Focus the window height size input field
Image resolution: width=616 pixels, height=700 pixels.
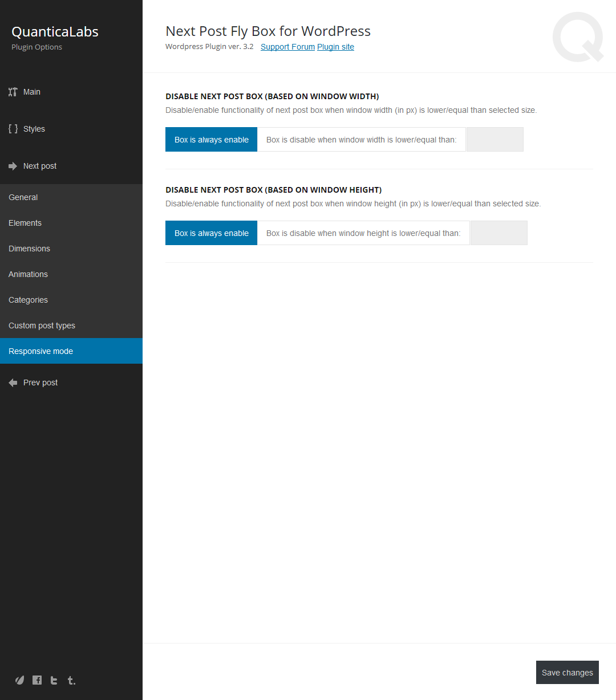click(499, 233)
